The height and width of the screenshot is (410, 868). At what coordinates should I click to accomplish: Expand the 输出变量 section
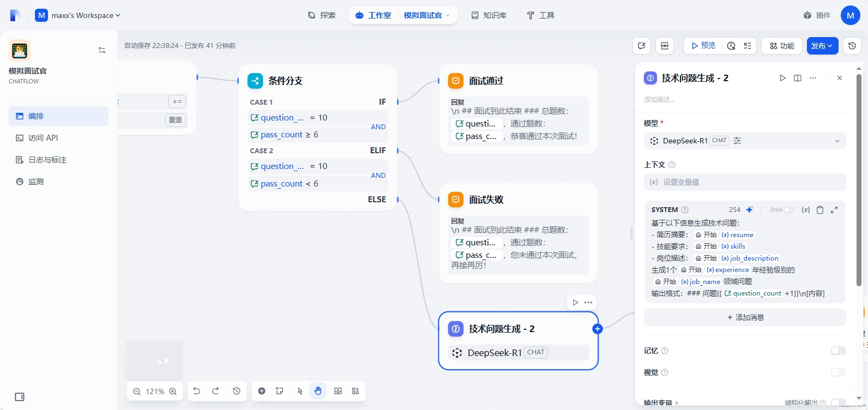(x=661, y=403)
